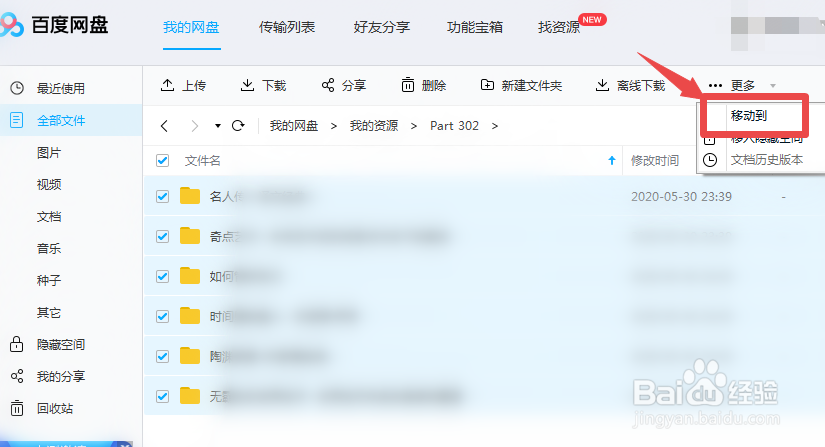Switch to the 传输列表 tab
The height and width of the screenshot is (447, 825).
pos(287,27)
